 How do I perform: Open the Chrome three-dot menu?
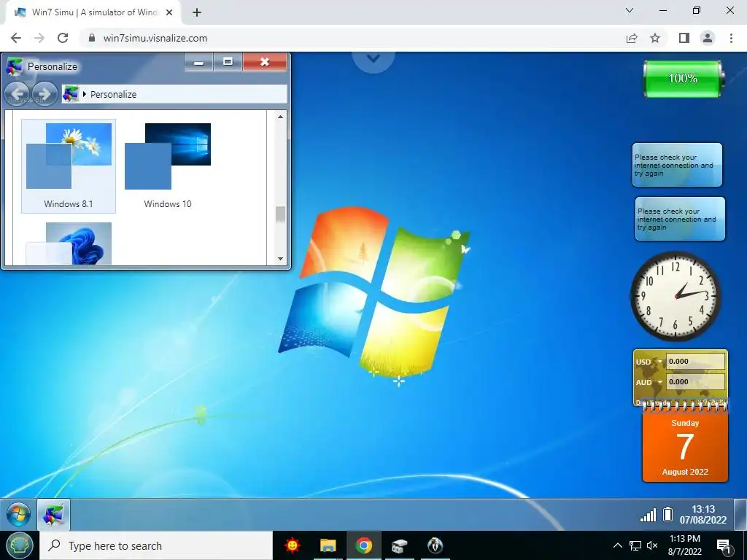click(x=731, y=38)
